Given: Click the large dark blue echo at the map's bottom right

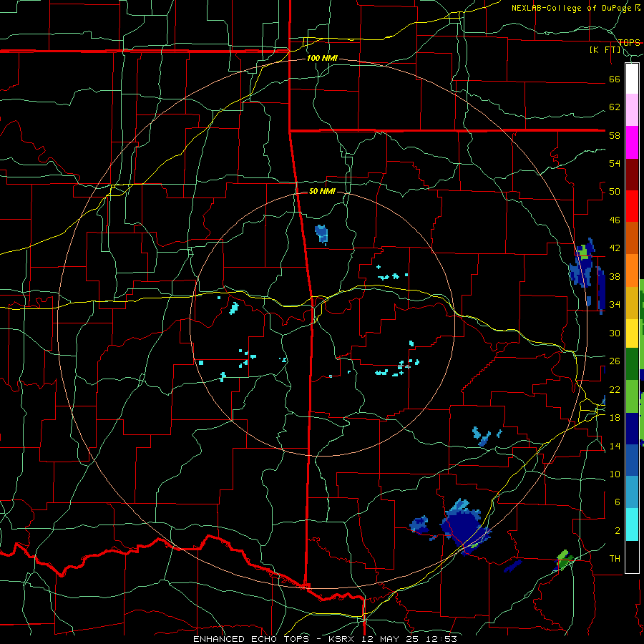Looking at the screenshot, I should click(x=464, y=527).
